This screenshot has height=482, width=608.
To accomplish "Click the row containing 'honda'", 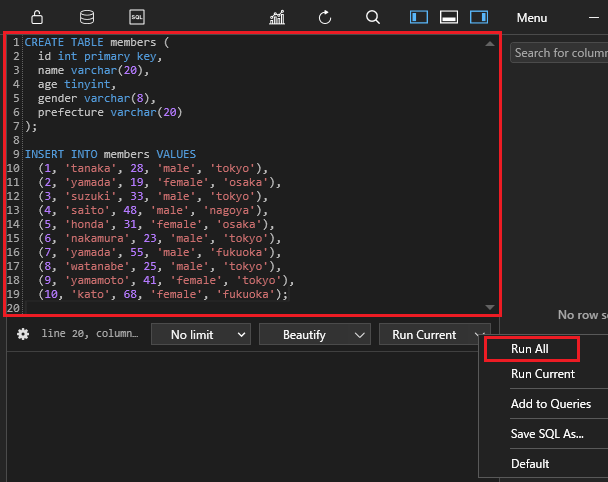I will coord(156,224).
